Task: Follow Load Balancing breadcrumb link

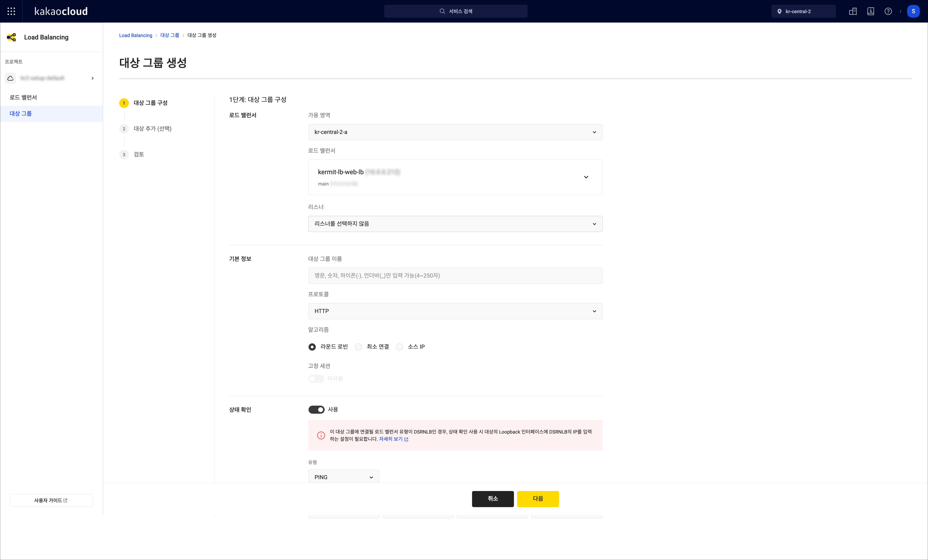Action: 136,35
